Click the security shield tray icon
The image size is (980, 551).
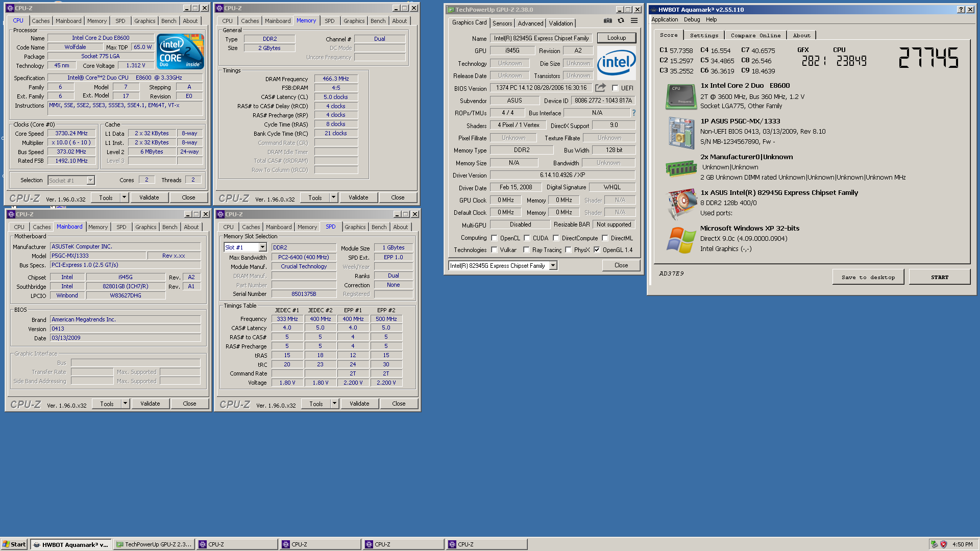tap(943, 544)
